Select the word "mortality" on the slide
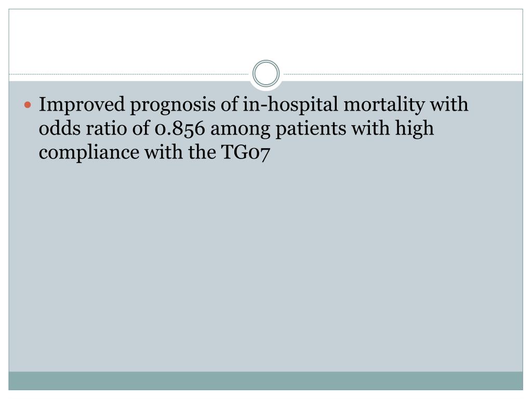532x399 pixels. pyautogui.click(x=384, y=105)
